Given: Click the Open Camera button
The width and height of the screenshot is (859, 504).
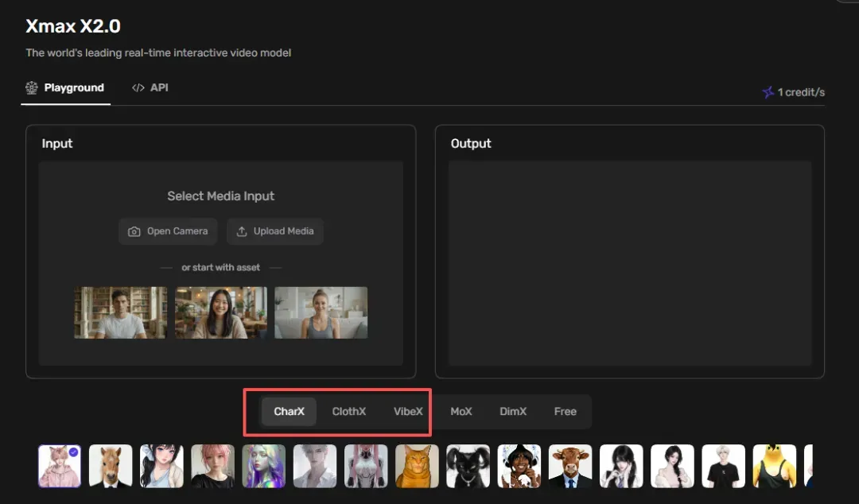Looking at the screenshot, I should coord(168,231).
